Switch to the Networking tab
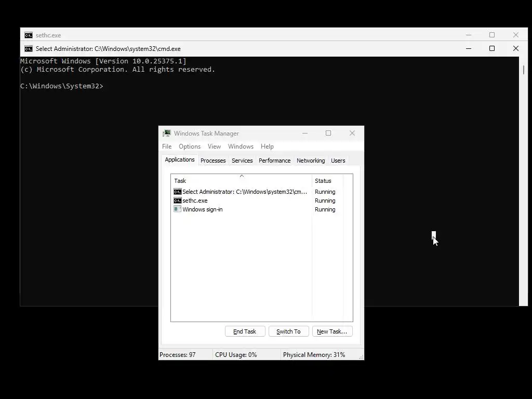 pyautogui.click(x=311, y=161)
